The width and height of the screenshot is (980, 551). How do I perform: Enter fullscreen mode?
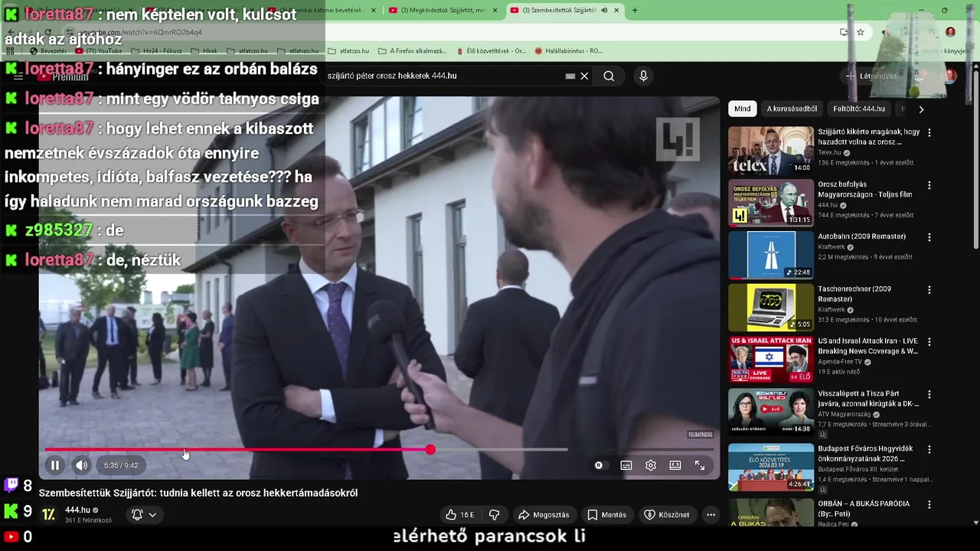[x=700, y=465]
